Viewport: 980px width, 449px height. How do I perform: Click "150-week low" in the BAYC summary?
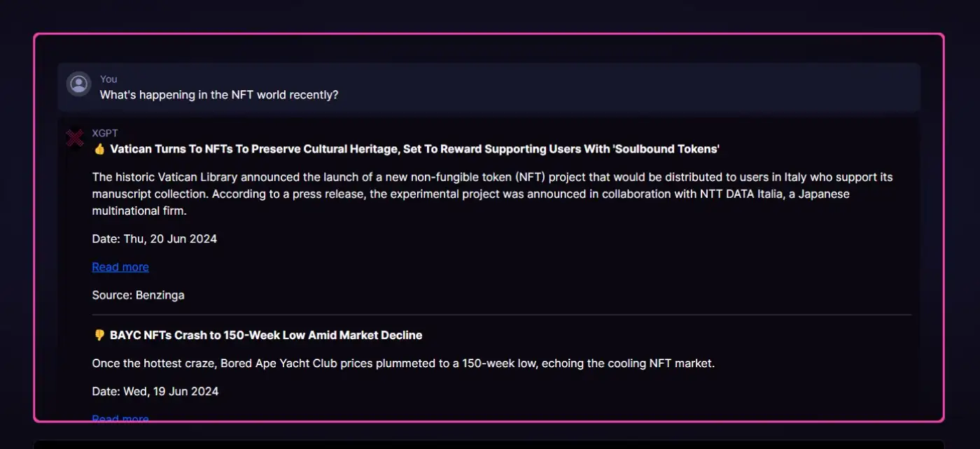tap(496, 363)
